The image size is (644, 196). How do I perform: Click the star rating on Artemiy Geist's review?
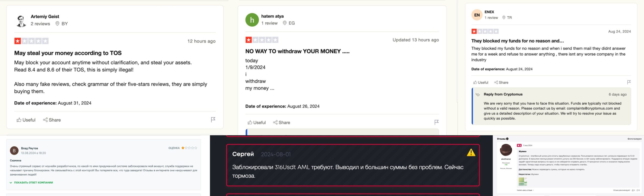(x=31, y=41)
